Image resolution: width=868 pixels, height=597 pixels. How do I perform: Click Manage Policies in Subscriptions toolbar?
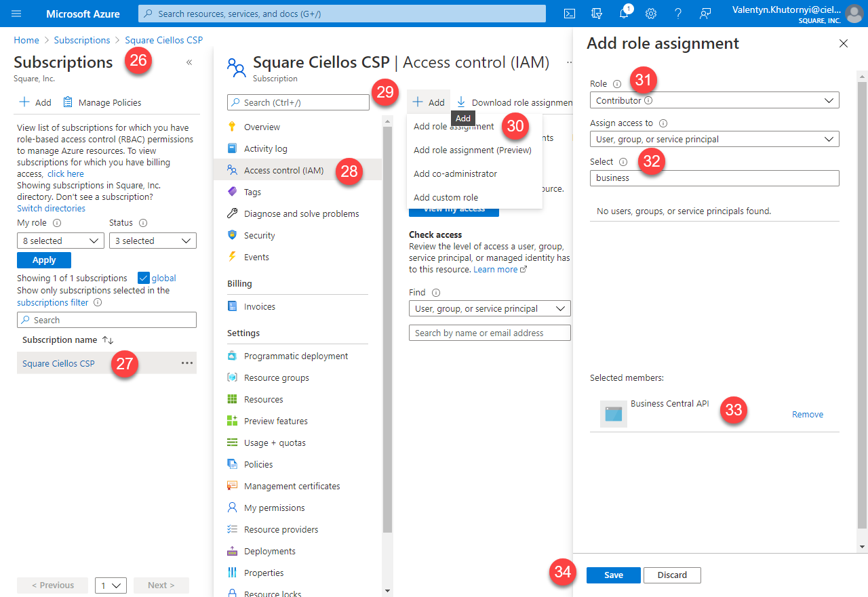point(102,102)
